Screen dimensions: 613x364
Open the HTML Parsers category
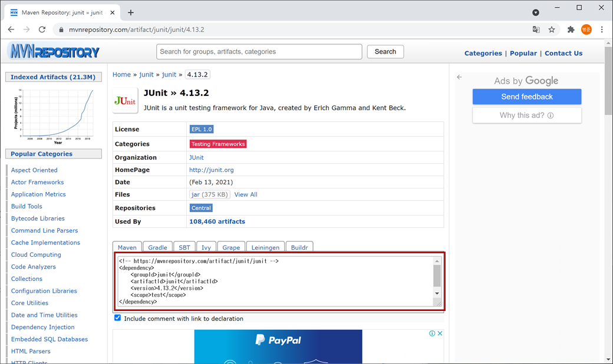pyautogui.click(x=31, y=352)
